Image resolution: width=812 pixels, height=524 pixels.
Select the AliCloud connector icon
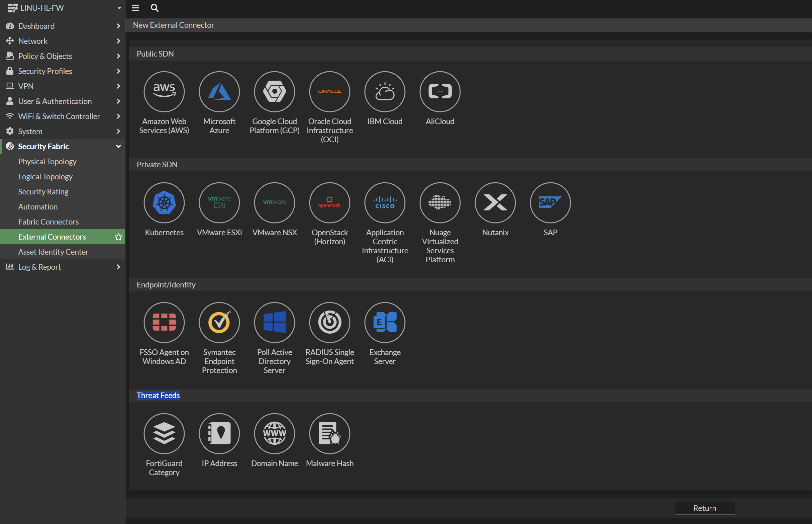click(440, 92)
